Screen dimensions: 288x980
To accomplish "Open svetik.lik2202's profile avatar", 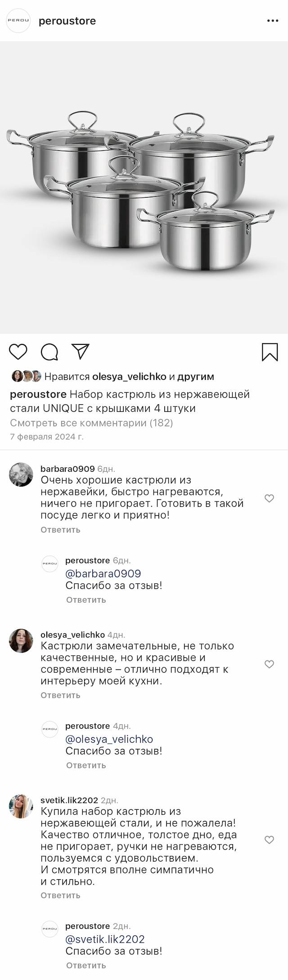I will click(x=21, y=806).
